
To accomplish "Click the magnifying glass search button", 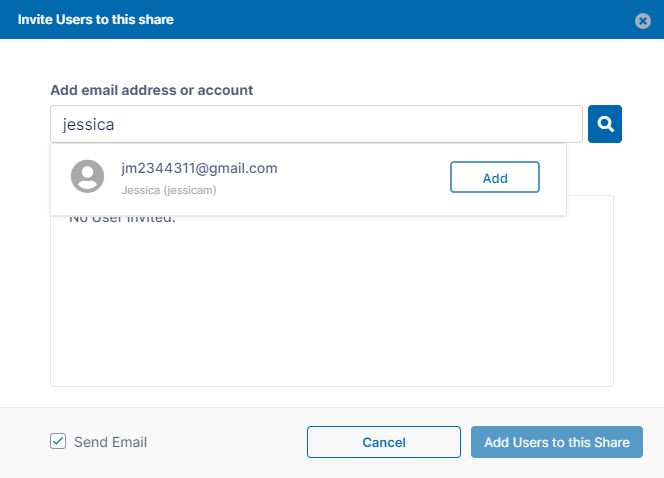I will 605,124.
